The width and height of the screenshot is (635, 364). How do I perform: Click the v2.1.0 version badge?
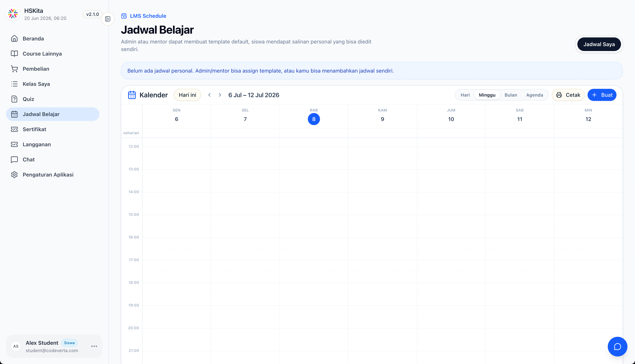click(x=92, y=14)
